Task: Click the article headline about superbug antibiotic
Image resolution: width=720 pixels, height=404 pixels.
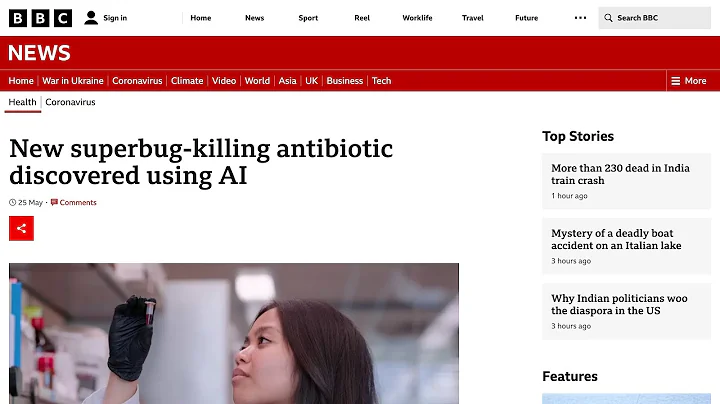Action: [201, 162]
